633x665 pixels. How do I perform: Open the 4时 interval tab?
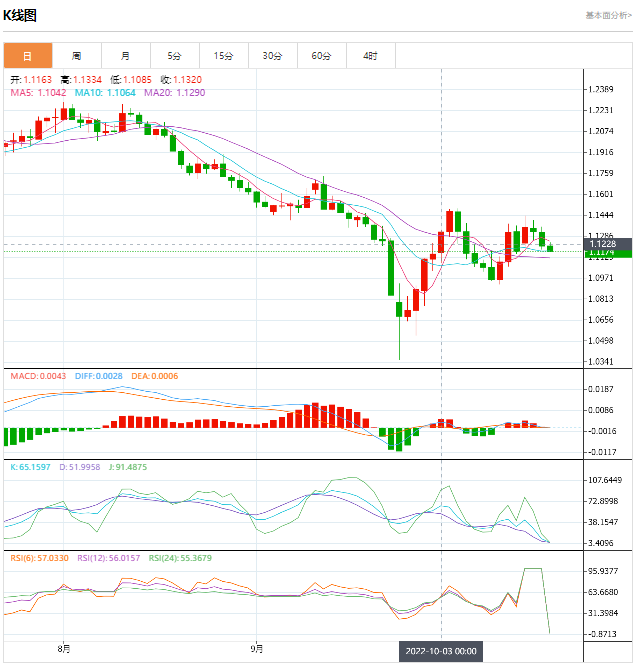point(371,56)
